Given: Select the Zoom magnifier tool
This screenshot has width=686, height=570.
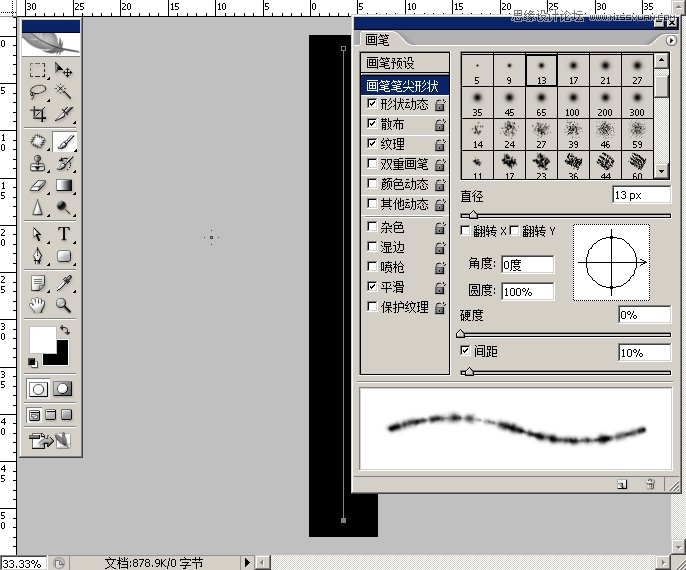Looking at the screenshot, I should [x=63, y=305].
